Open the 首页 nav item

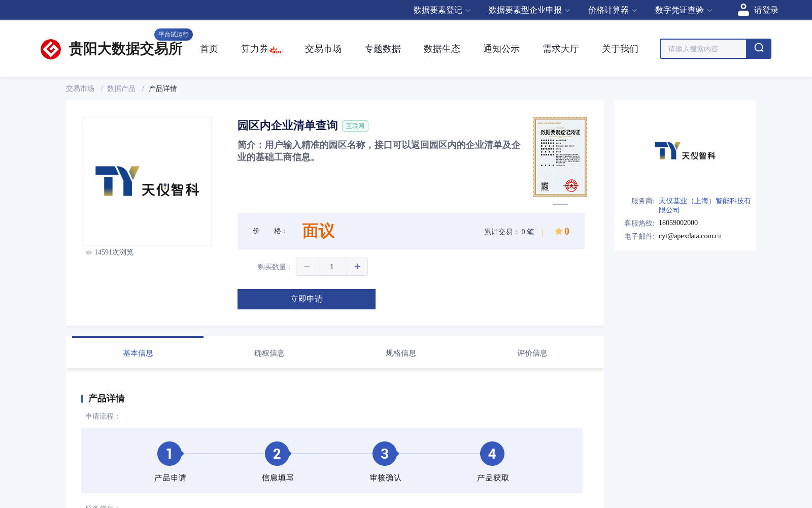point(209,49)
